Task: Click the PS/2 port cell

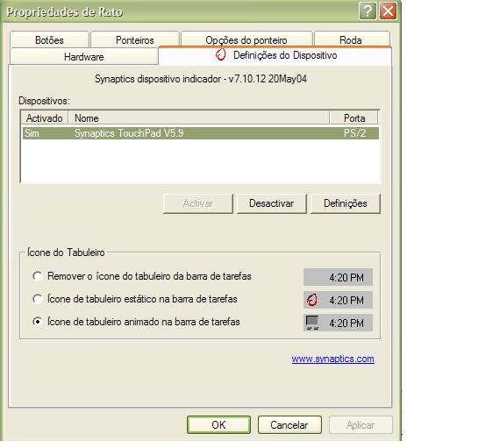Action: point(354,133)
